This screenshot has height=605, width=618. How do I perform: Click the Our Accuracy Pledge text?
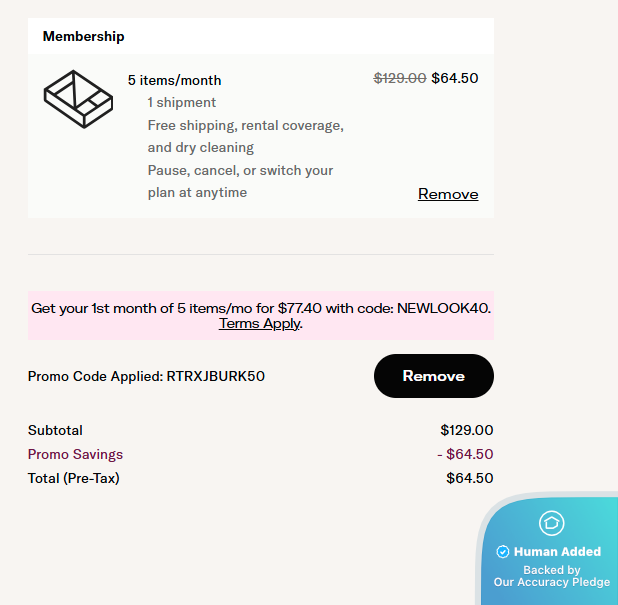pyautogui.click(x=551, y=582)
